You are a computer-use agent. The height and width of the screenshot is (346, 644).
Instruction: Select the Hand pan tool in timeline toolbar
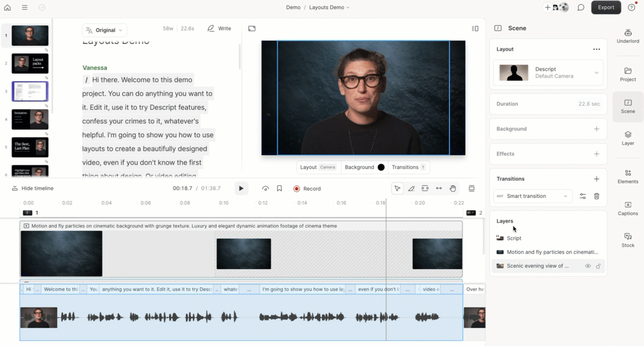(453, 188)
